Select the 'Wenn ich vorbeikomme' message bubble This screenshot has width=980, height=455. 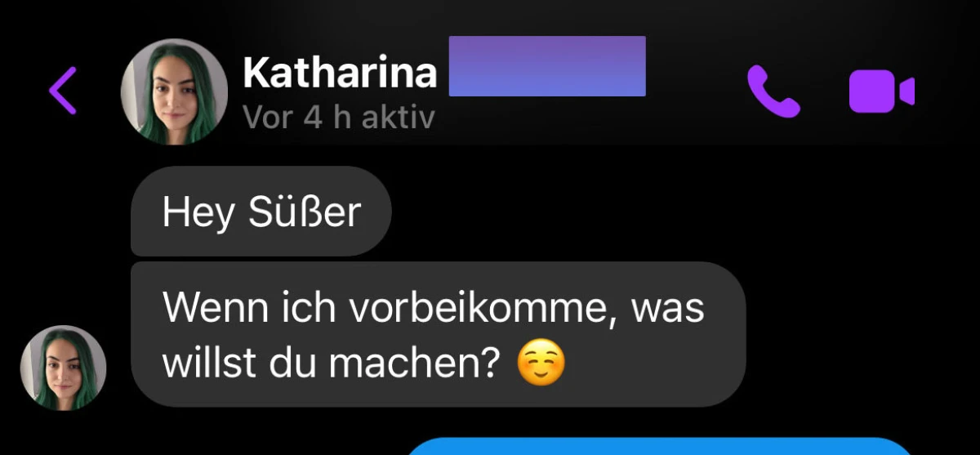coord(439,334)
